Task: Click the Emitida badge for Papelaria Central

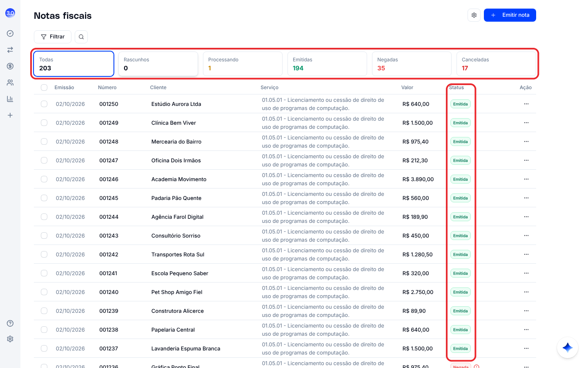Action: pos(461,330)
